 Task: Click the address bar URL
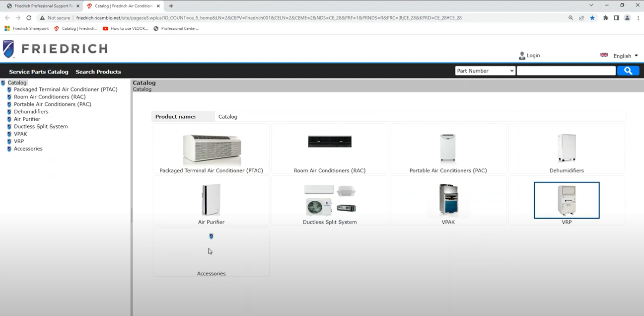tap(269, 18)
